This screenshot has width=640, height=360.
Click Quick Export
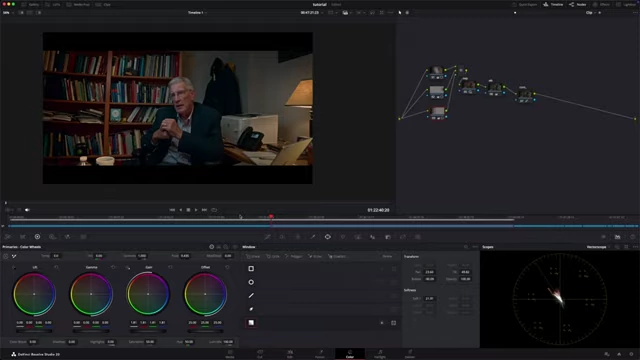(525, 4)
